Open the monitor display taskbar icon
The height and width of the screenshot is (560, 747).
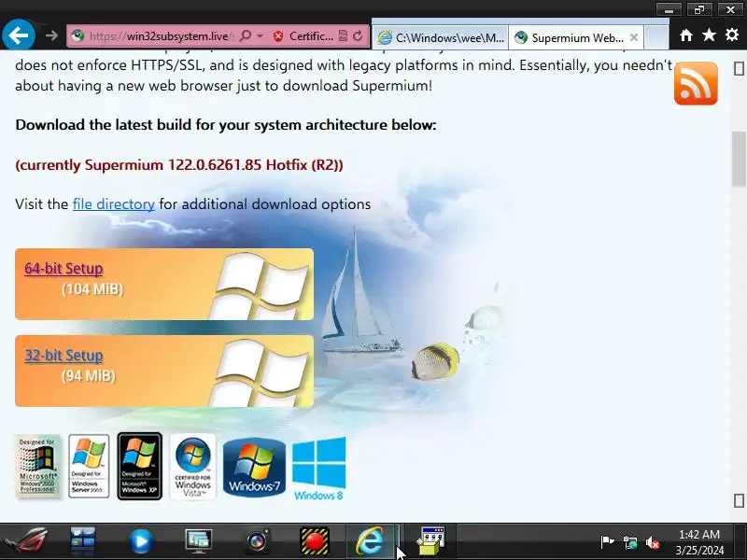point(199,541)
